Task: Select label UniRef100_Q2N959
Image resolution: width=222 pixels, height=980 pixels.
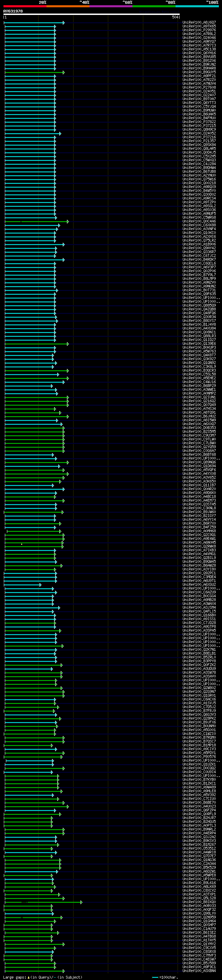Action: point(199,918)
